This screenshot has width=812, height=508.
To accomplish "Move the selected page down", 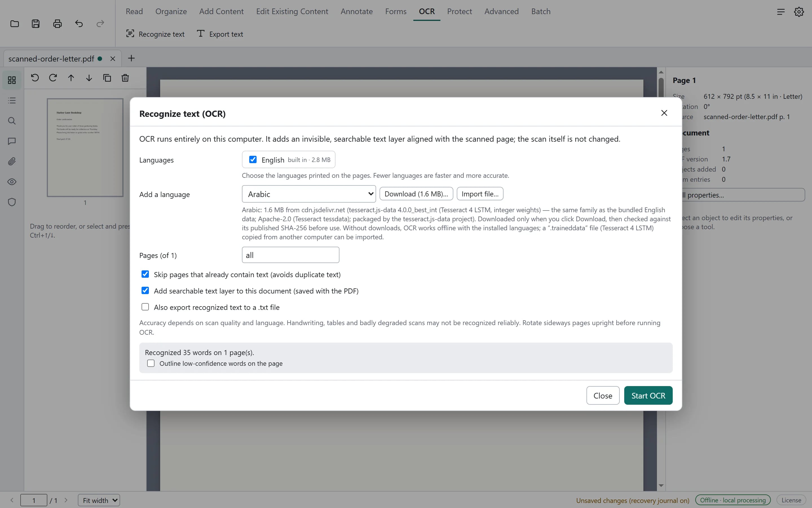I will [x=89, y=78].
